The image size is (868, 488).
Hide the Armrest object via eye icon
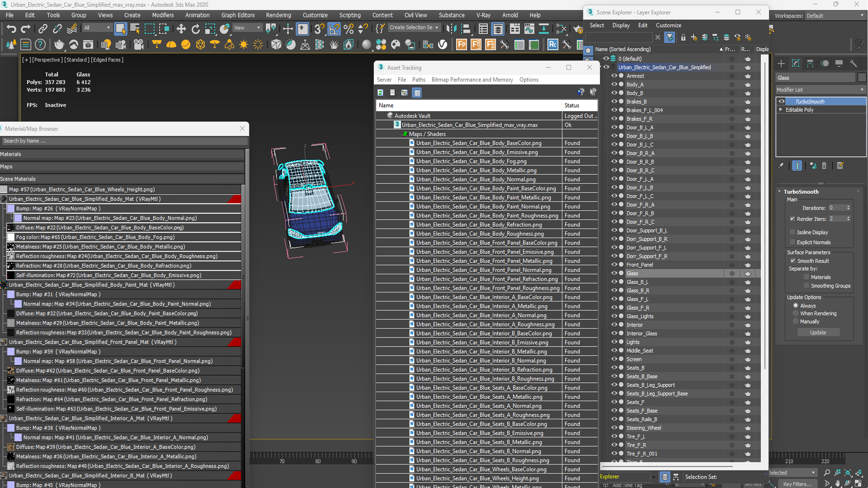click(614, 76)
